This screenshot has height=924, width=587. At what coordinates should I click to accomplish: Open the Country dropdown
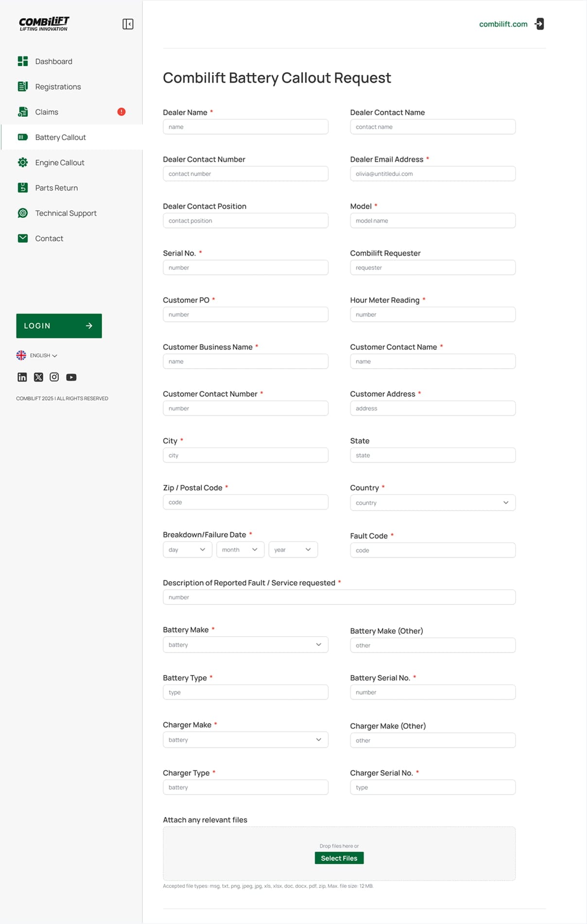point(432,502)
